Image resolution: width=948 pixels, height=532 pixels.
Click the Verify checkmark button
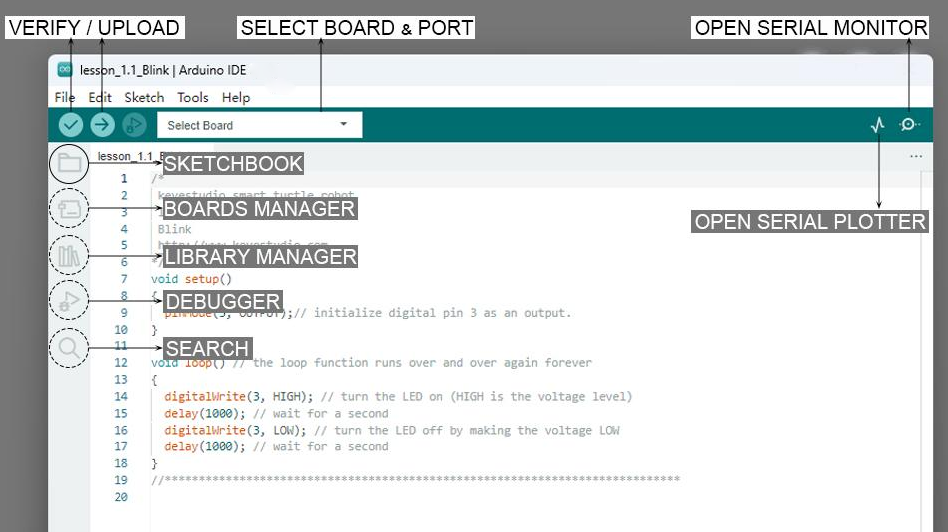point(71,125)
